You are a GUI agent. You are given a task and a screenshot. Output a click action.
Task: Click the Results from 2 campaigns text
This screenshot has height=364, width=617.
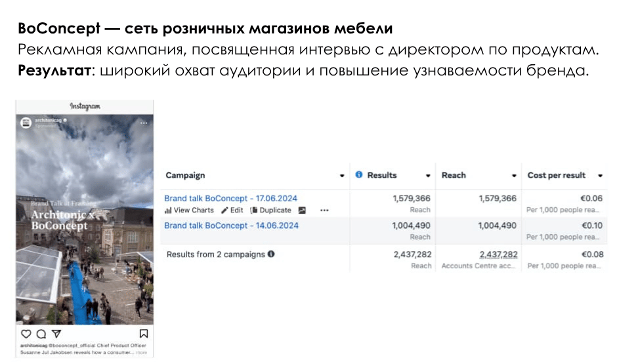tap(216, 254)
